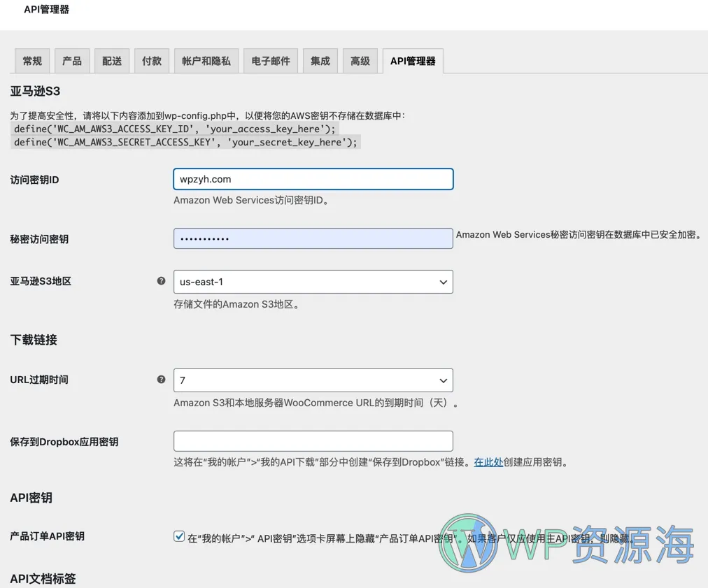708x588 pixels.
Task: Click inside the 访问密钥ID field
Action: pyautogui.click(x=313, y=179)
